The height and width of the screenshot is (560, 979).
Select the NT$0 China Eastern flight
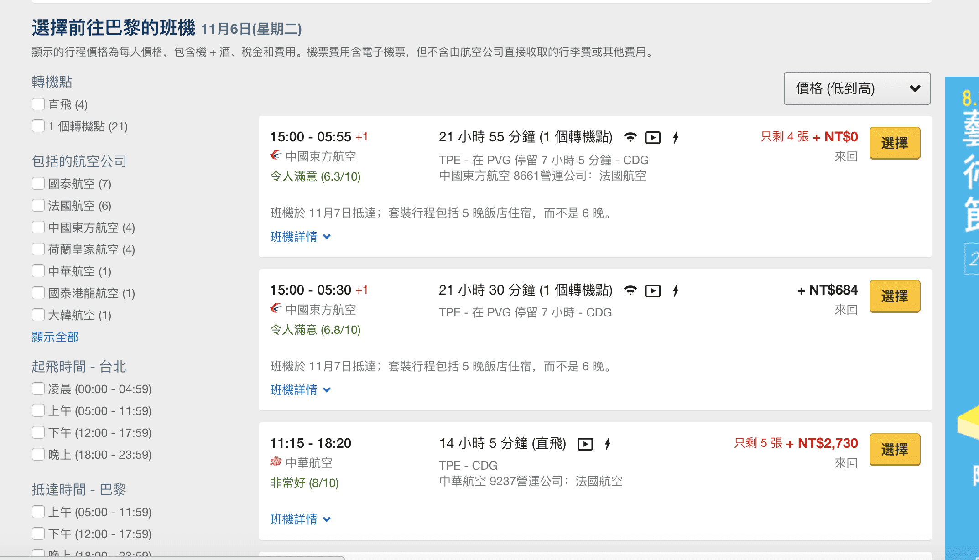(895, 143)
